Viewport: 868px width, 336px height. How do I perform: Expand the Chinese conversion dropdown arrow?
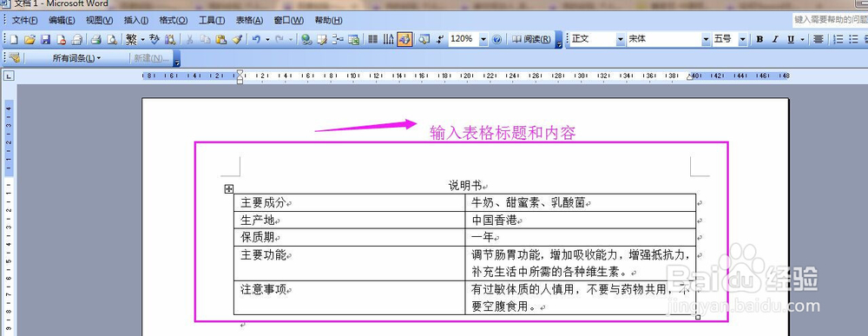tap(142, 39)
